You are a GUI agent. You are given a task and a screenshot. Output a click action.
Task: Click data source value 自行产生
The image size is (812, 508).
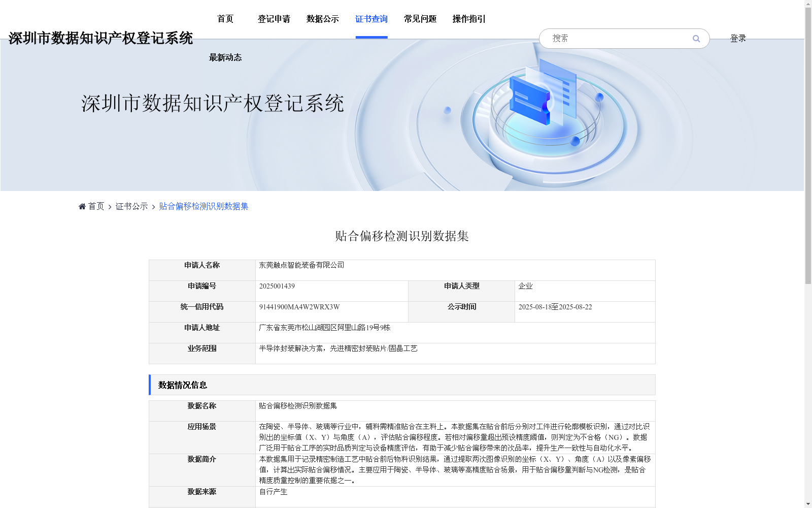(x=273, y=492)
